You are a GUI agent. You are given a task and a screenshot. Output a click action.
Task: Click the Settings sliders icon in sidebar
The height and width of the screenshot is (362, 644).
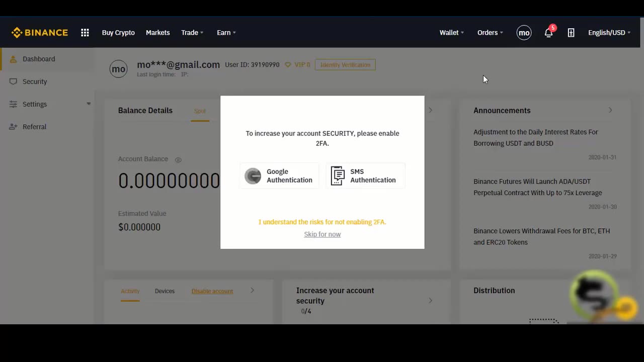coord(13,104)
